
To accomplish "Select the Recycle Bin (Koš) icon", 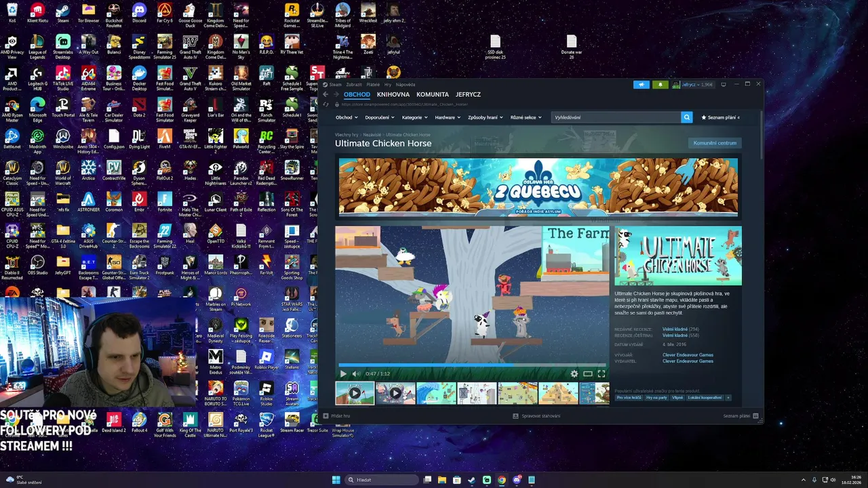I will pyautogui.click(x=12, y=12).
